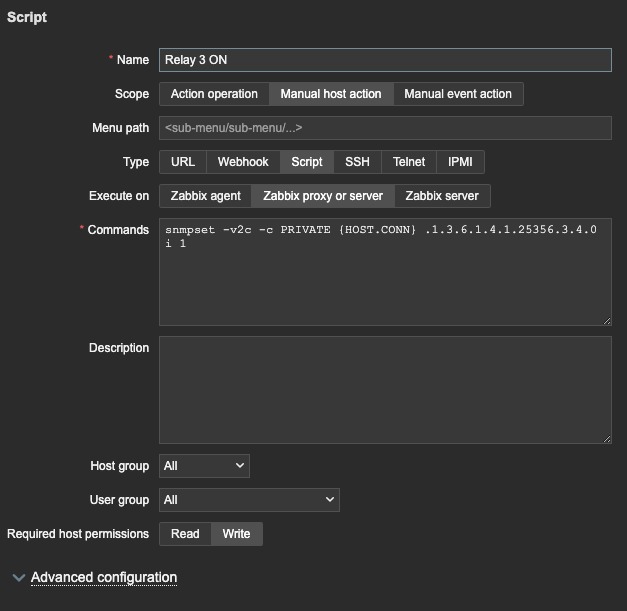Click the Commands area resize handle
The width and height of the screenshot is (627, 611).
click(x=606, y=320)
